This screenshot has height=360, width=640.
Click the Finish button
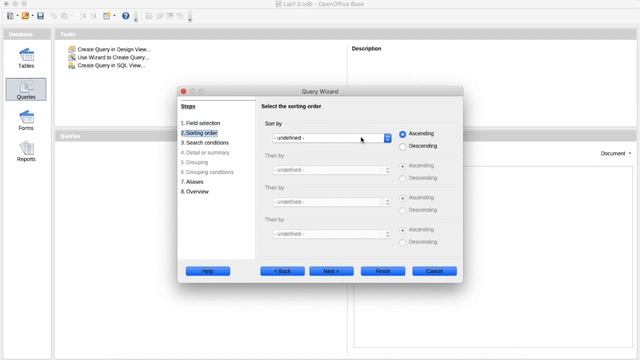click(383, 271)
